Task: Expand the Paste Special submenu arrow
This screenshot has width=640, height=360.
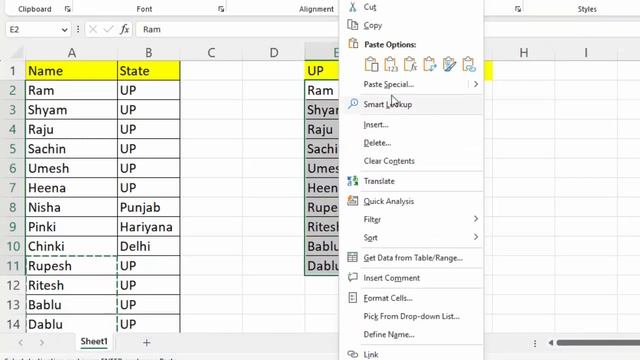Action: [x=476, y=84]
